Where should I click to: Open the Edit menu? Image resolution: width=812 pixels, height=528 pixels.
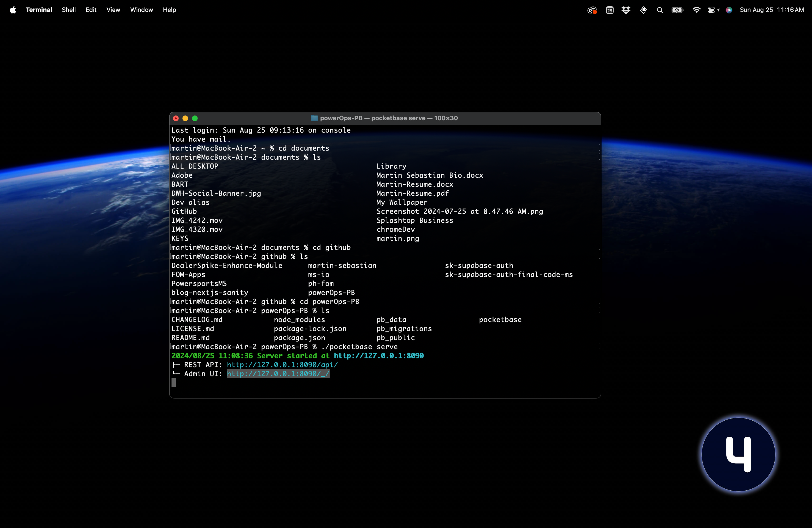coord(91,10)
